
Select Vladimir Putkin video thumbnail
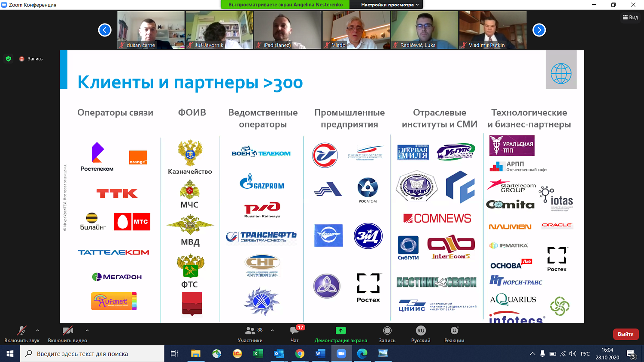pos(493,30)
